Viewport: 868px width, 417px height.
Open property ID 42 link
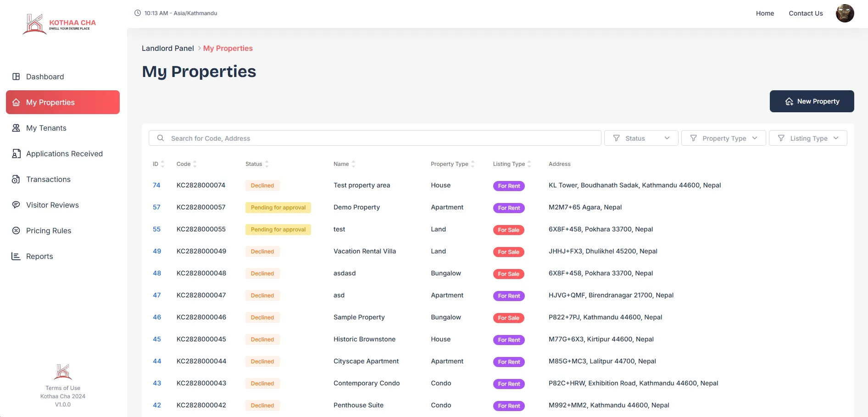coord(157,405)
